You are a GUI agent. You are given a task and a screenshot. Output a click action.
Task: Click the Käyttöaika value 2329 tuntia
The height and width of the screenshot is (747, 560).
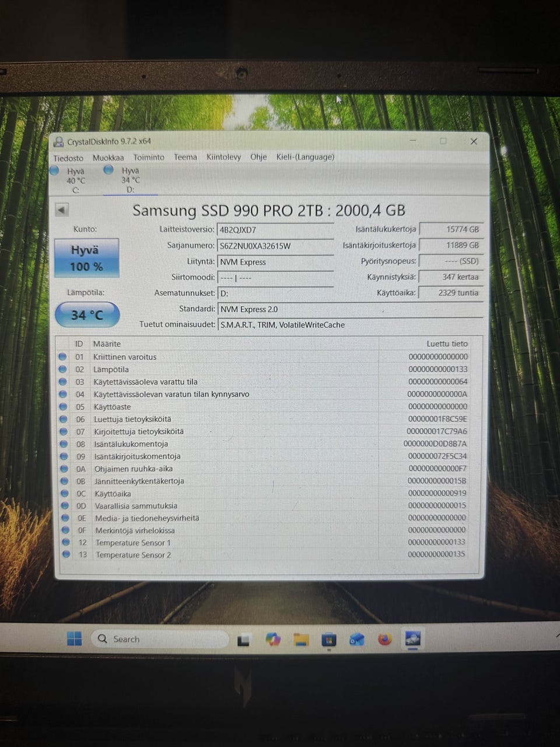point(452,293)
